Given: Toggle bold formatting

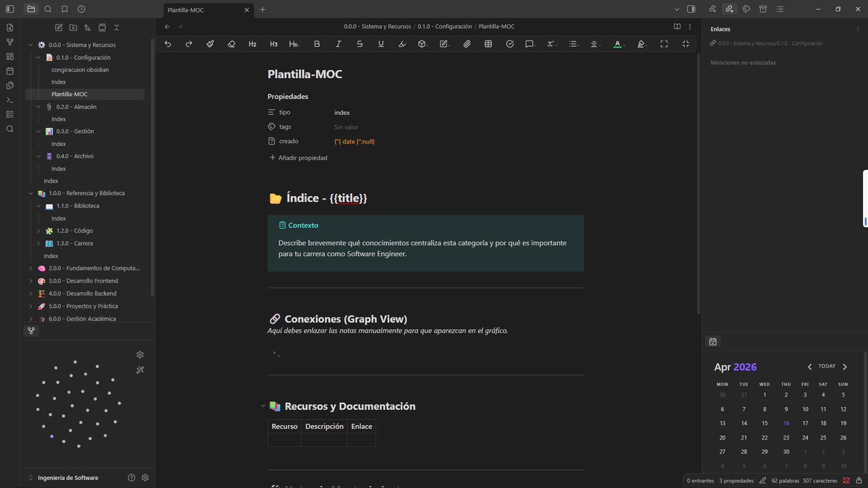Looking at the screenshot, I should point(317,44).
